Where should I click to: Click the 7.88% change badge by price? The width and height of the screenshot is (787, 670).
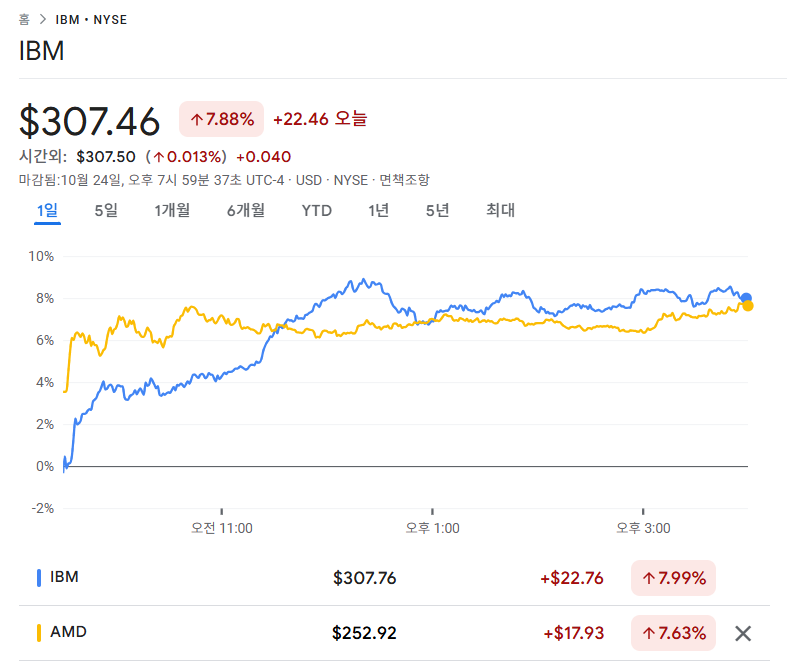coord(221,120)
